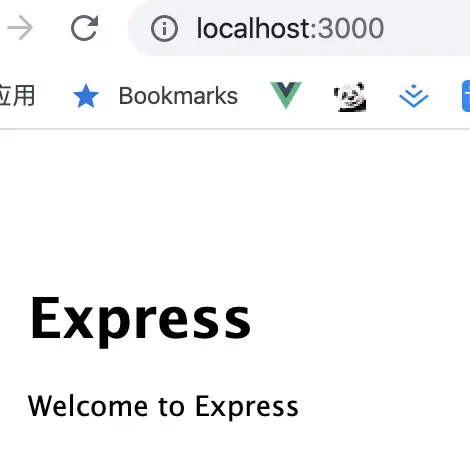Click the 应用 apps shortcut
Screen dimensions: 470x454
tap(17, 96)
